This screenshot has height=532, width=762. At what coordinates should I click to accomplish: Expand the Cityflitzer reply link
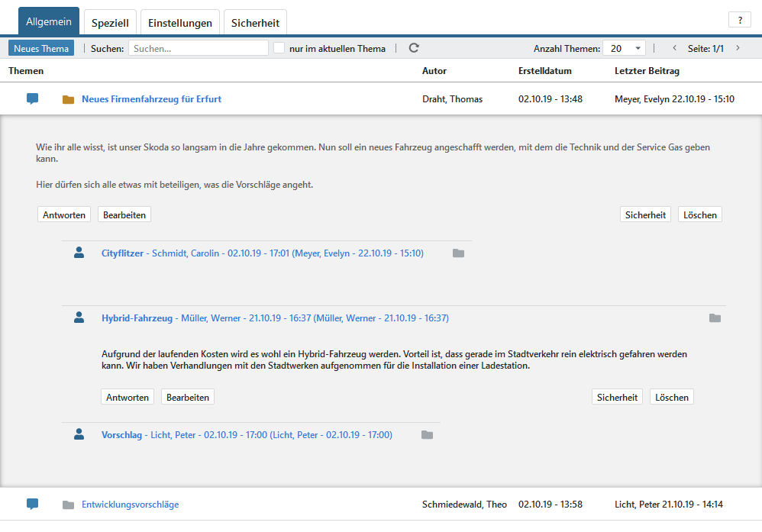click(122, 253)
